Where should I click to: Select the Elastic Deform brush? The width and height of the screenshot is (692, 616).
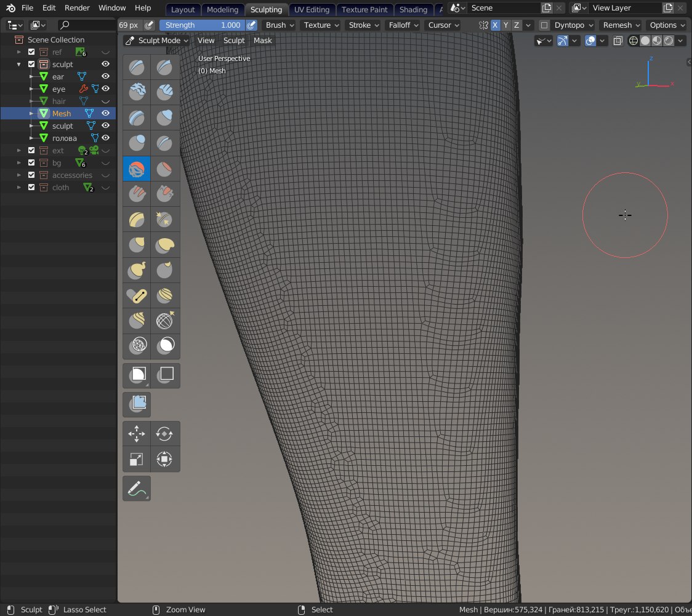click(x=164, y=244)
